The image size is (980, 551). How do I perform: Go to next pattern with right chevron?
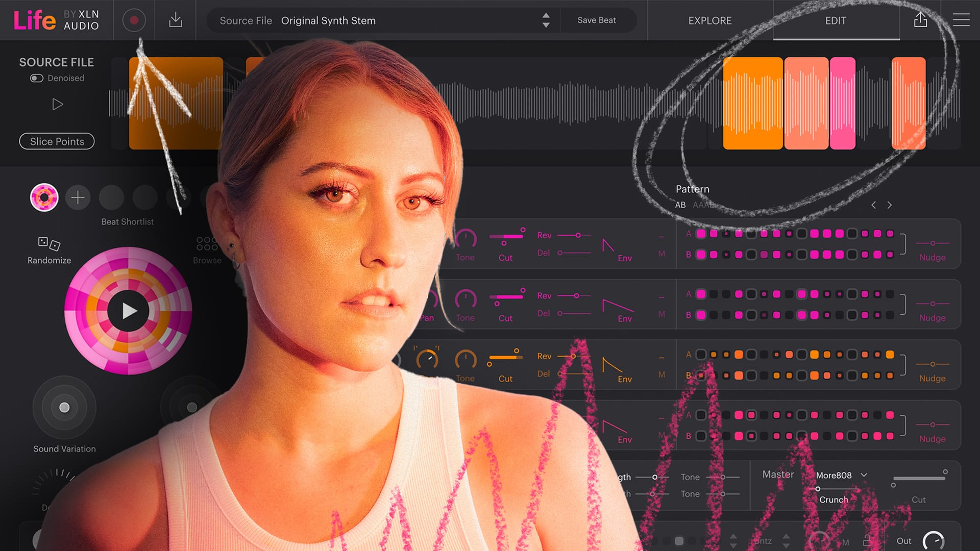(x=890, y=205)
